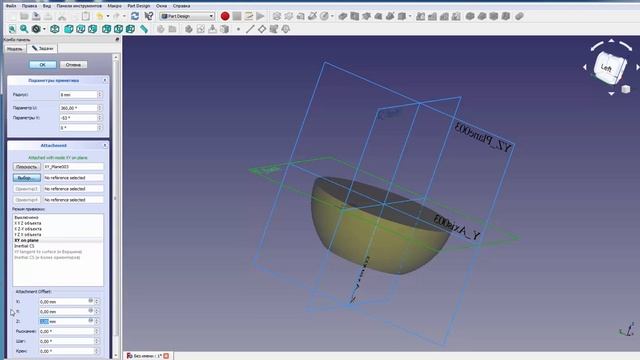Close the untitled document tab
The height and width of the screenshot is (360, 640).
166,356
